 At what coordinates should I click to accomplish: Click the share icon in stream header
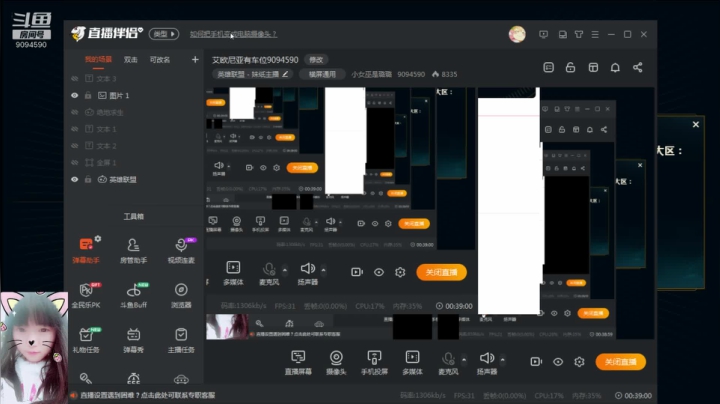pos(637,67)
